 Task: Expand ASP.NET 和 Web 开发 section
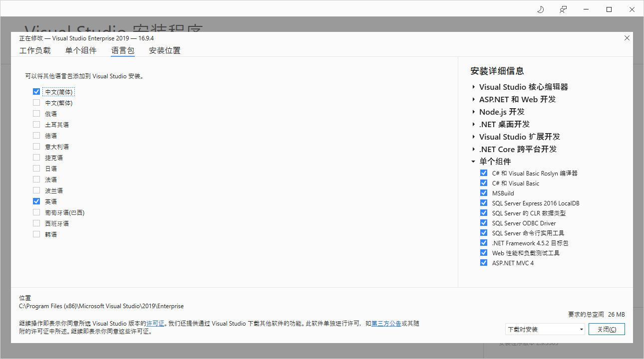tap(473, 99)
